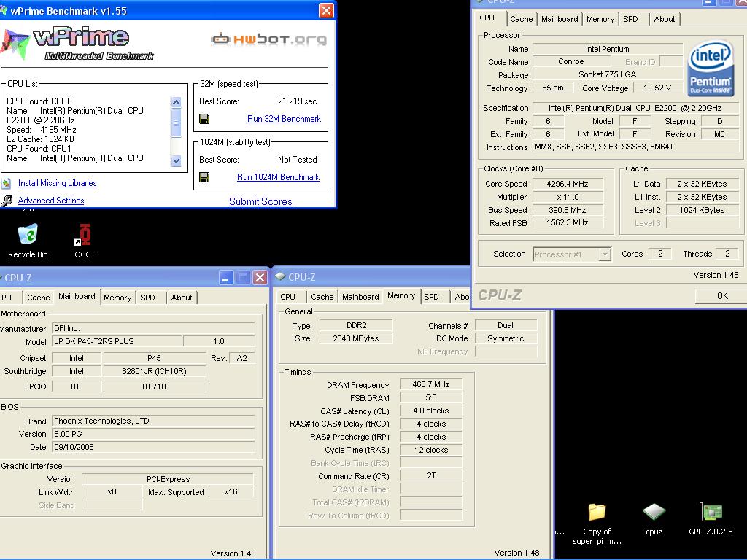Select SPD tab in the Memory CPU-Z window
The image size is (747, 560).
pos(432,297)
